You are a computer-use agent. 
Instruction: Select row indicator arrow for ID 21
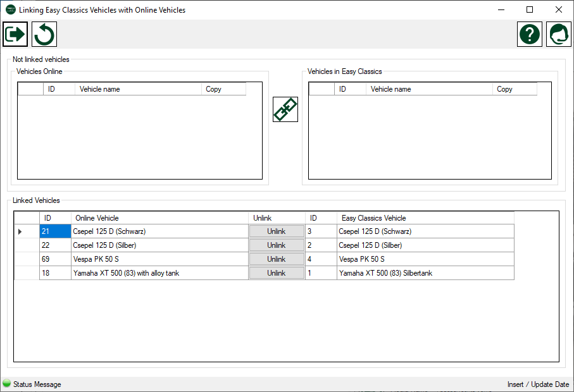(x=20, y=231)
